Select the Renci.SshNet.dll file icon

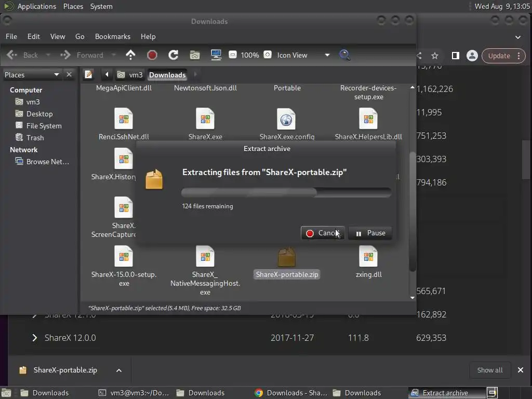tap(124, 118)
